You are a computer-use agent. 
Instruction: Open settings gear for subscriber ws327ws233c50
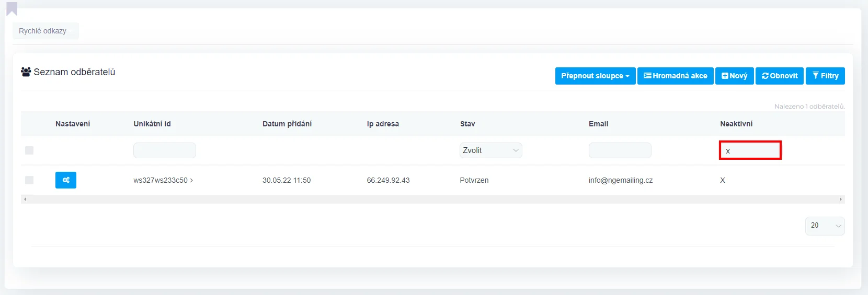tap(66, 180)
